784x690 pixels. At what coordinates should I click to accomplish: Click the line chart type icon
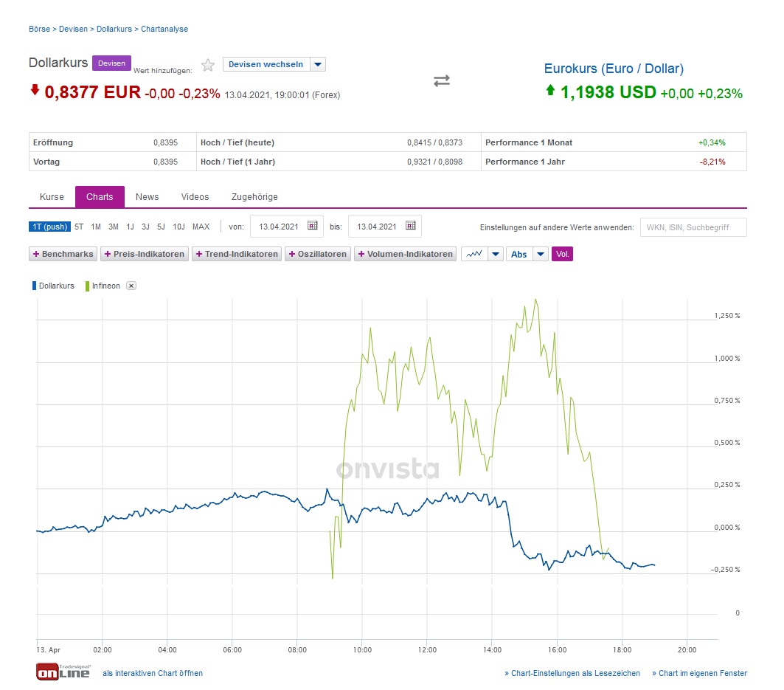click(x=474, y=254)
